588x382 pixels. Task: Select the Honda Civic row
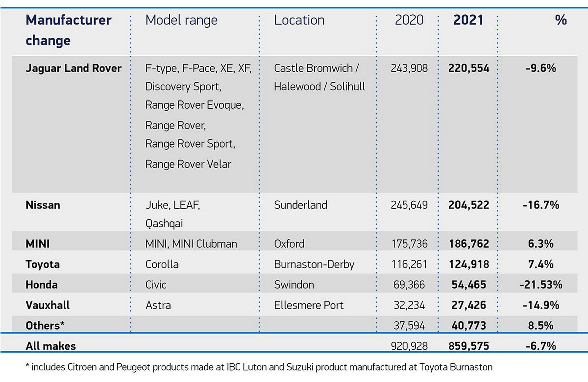coord(41,284)
